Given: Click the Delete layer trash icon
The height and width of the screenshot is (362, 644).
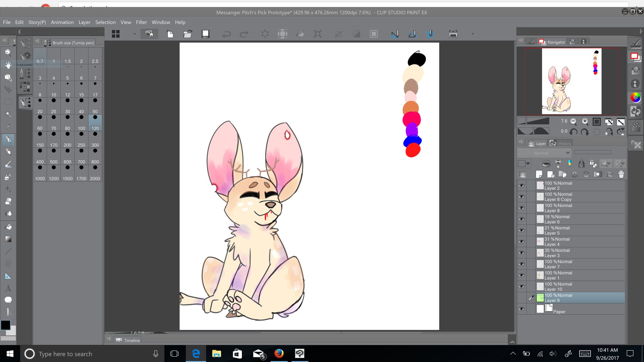Looking at the screenshot, I should point(621,174).
